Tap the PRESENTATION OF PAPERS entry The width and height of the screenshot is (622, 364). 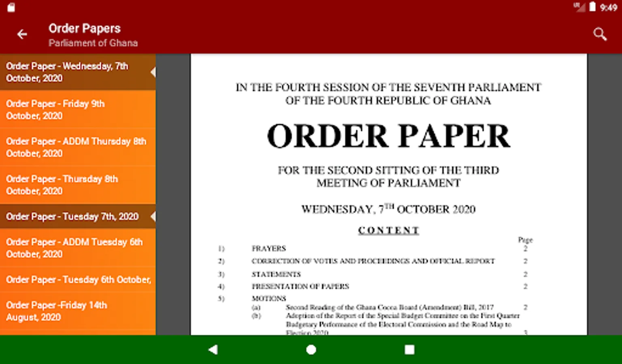point(300,286)
